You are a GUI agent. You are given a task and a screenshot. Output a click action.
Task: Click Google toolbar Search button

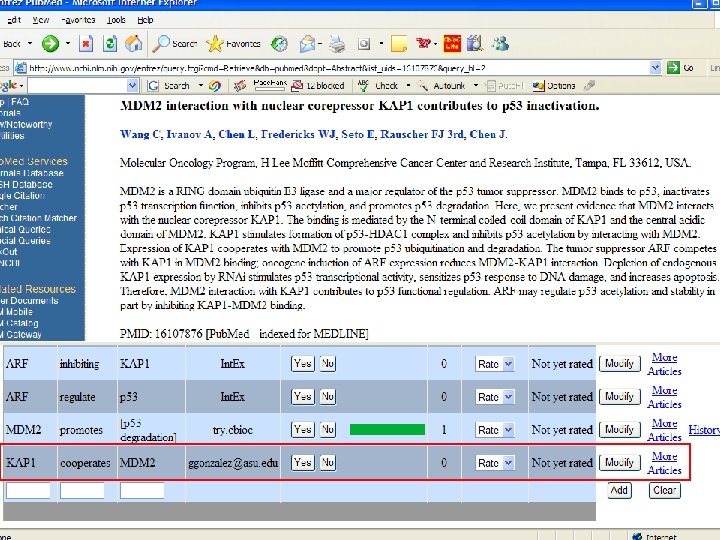pos(169,85)
